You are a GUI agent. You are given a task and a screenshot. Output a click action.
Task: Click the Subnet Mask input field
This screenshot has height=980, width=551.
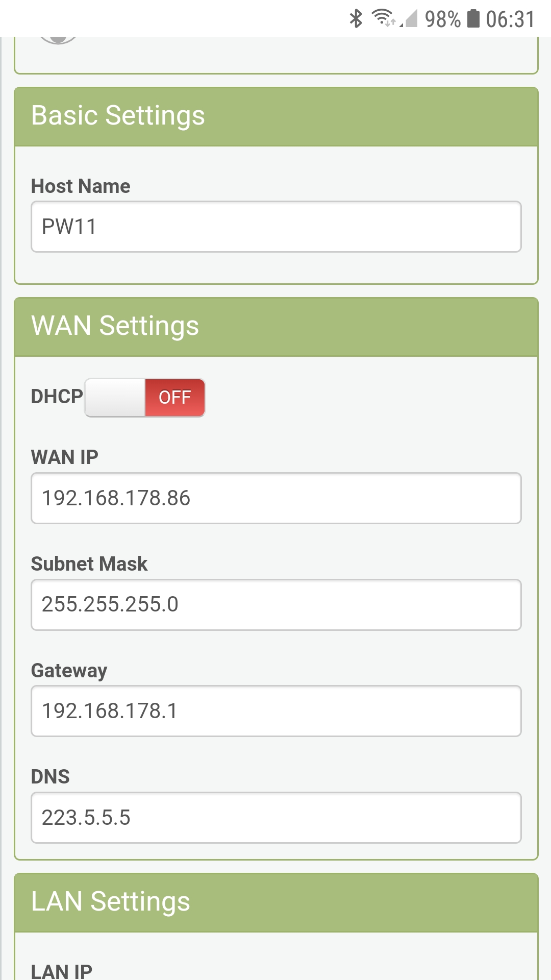pos(276,604)
